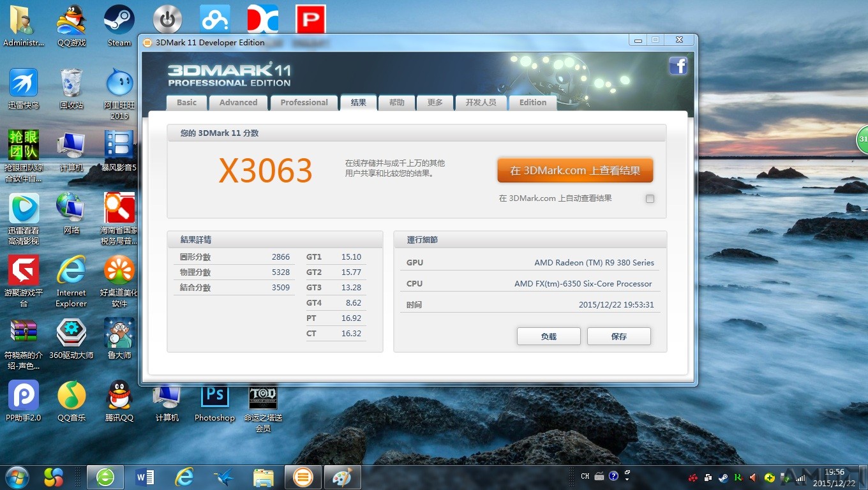The height and width of the screenshot is (490, 868).
Task: Open the Steam icon in system tray
Action: tap(723, 477)
